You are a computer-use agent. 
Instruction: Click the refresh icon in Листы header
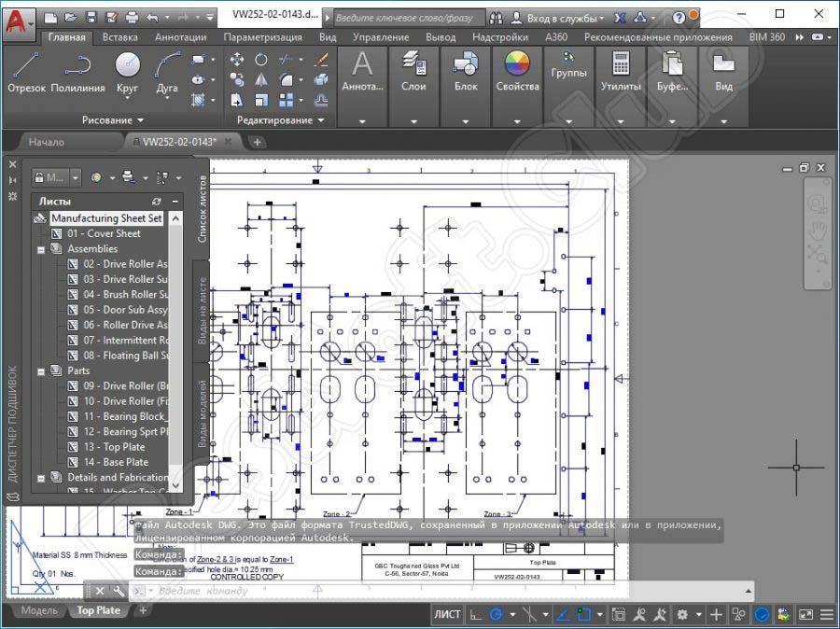click(157, 202)
